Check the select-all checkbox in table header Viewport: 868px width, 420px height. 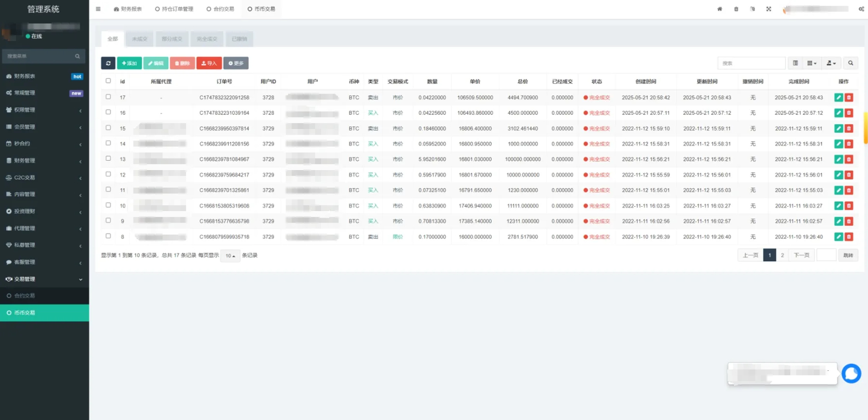tap(108, 81)
